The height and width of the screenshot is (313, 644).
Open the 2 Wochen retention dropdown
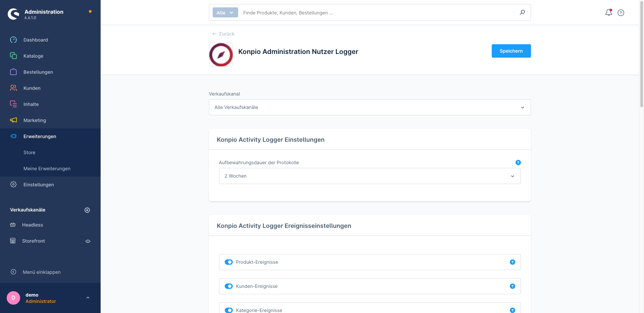click(x=370, y=176)
